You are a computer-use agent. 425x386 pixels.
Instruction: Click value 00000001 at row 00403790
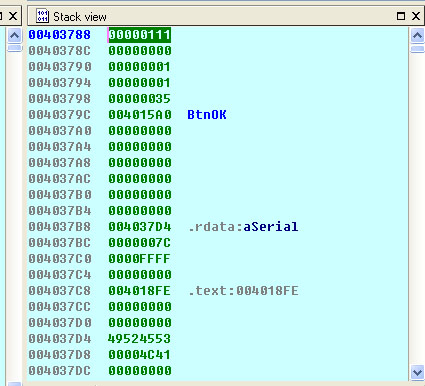pos(140,67)
